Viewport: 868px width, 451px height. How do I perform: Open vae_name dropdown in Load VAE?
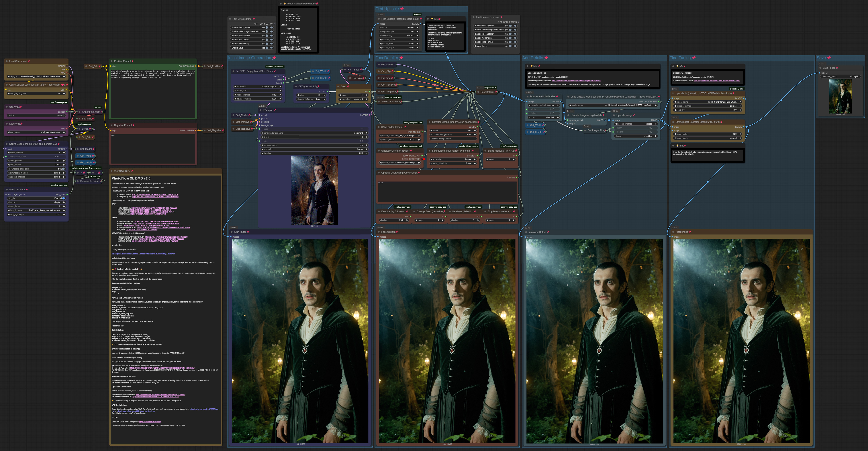coord(36,132)
